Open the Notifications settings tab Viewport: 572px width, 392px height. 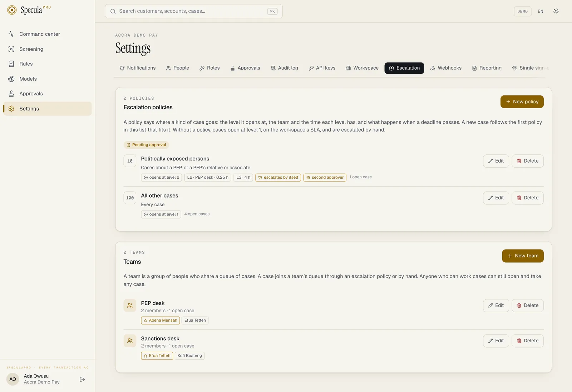(x=138, y=68)
